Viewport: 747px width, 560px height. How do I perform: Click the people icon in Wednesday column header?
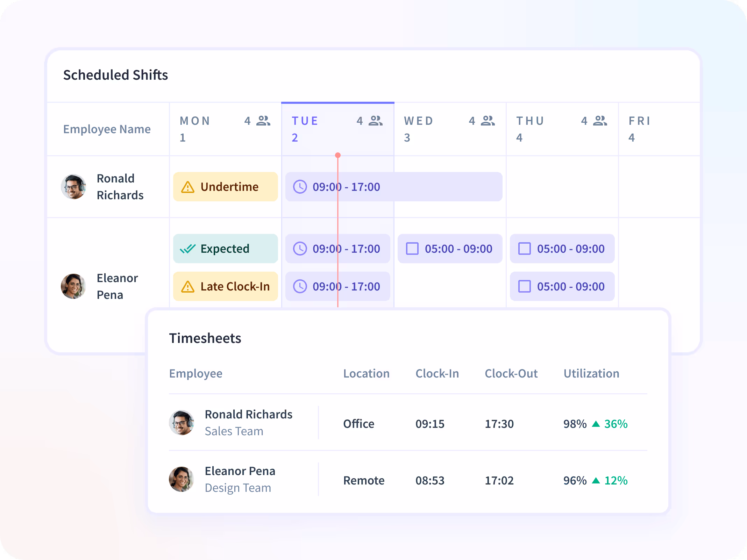pos(488,121)
